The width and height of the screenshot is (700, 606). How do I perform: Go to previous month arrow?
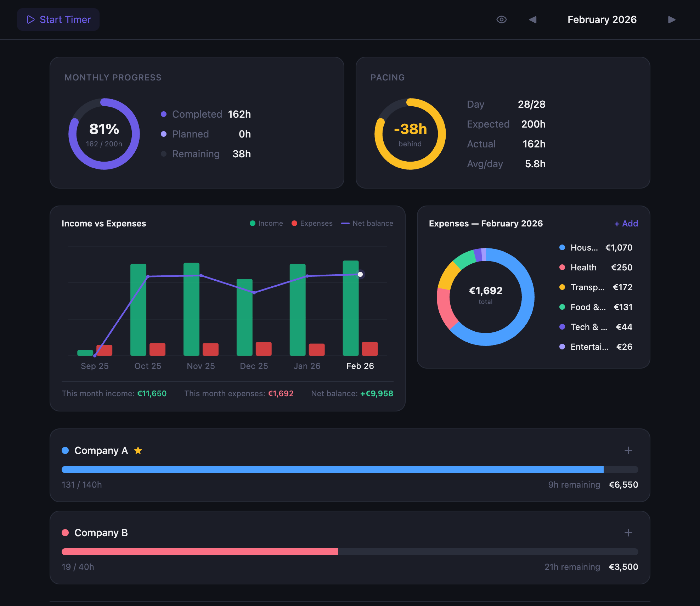pyautogui.click(x=532, y=19)
